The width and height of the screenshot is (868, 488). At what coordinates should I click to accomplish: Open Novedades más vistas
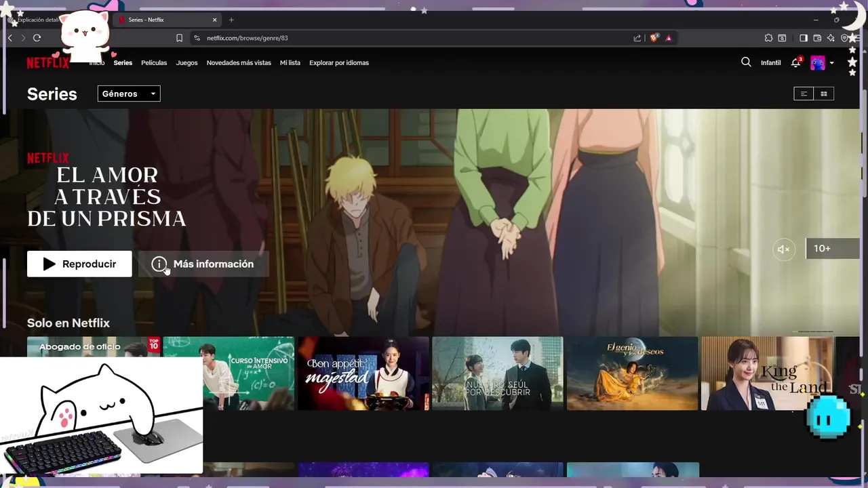pyautogui.click(x=239, y=62)
